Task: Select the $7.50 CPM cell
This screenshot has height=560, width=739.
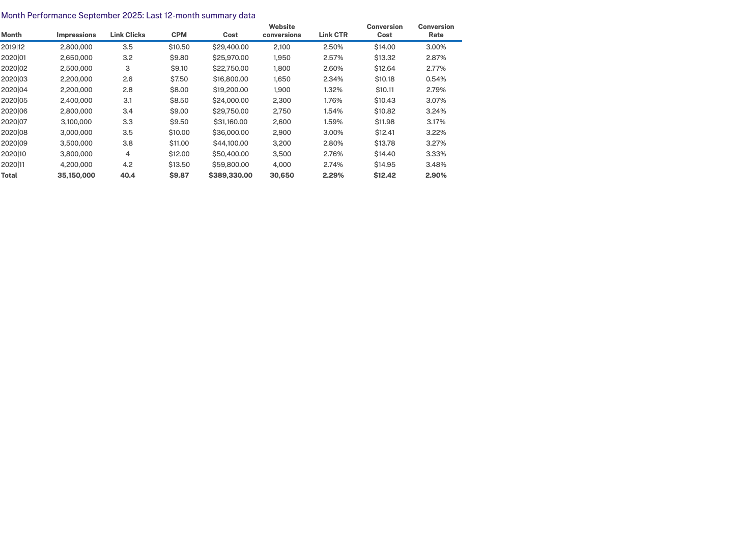Action: [179, 79]
